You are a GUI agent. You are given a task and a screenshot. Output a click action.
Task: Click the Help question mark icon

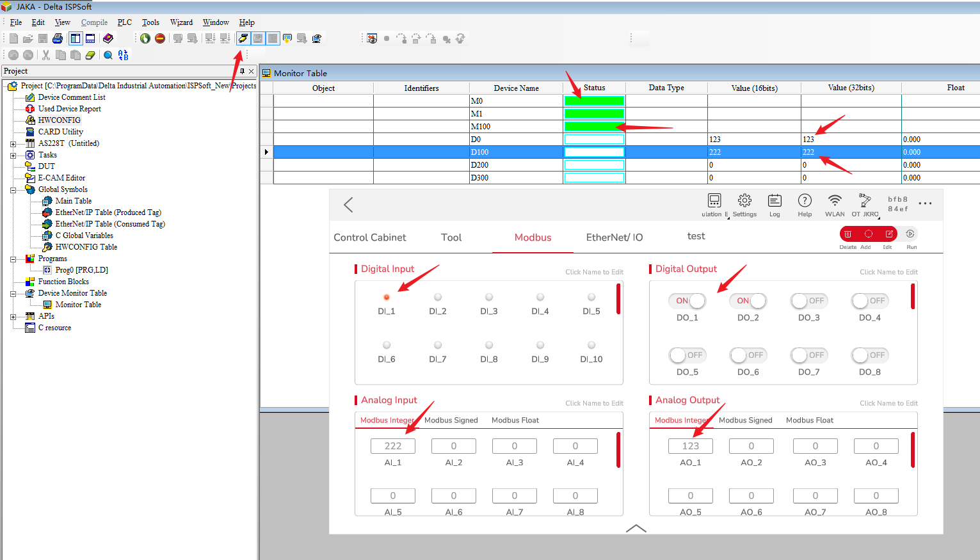coord(805,201)
